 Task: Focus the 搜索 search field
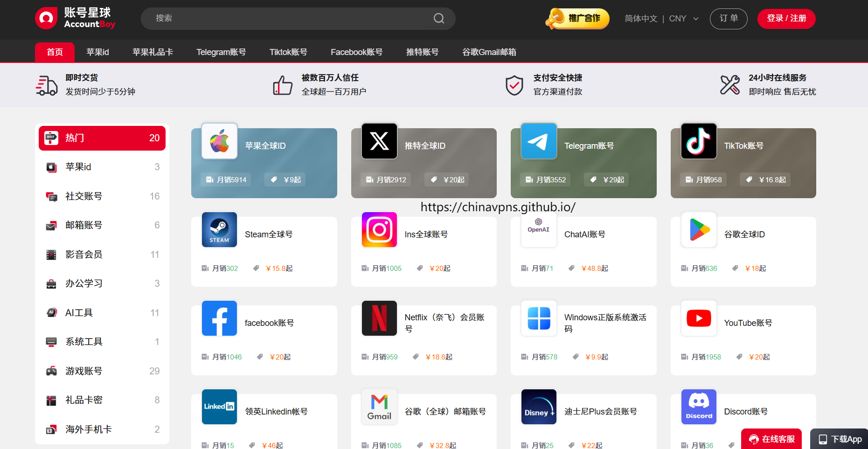pos(298,19)
